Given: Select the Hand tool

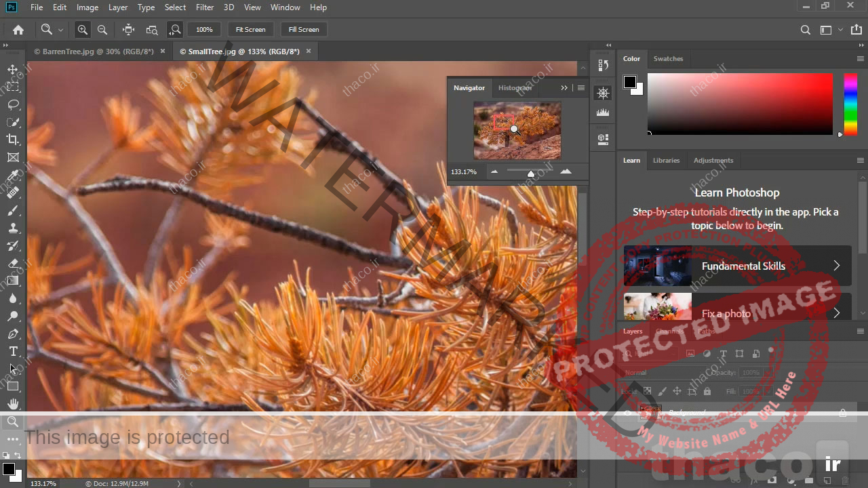Looking at the screenshot, I should click(13, 405).
